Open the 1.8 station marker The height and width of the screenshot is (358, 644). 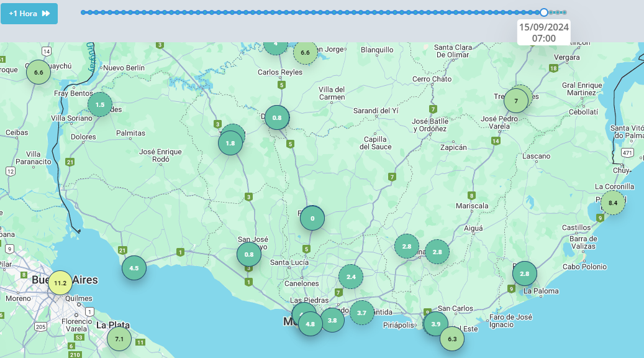coord(230,143)
